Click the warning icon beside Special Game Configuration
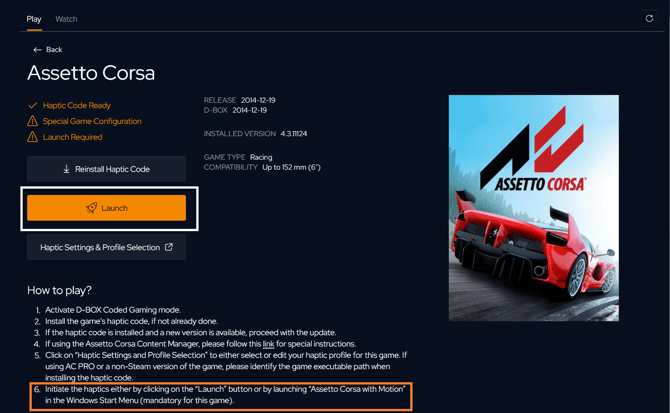The height and width of the screenshot is (413, 670). 32,121
